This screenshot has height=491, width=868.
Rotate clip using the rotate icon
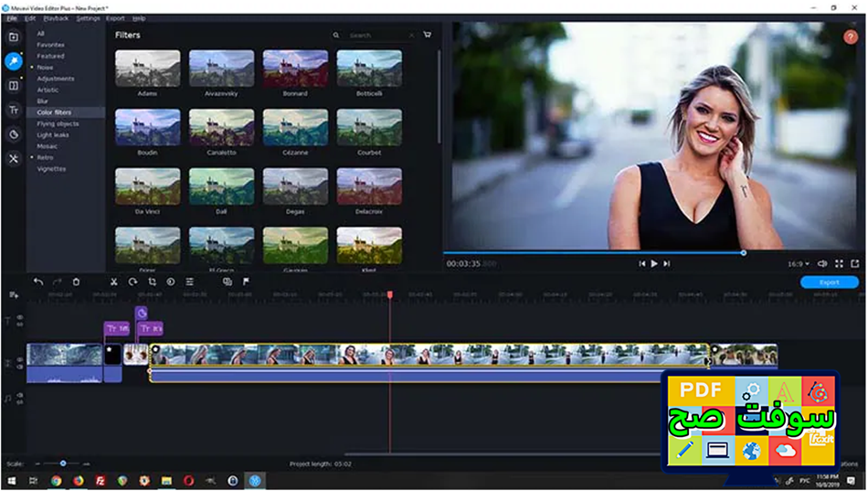132,282
